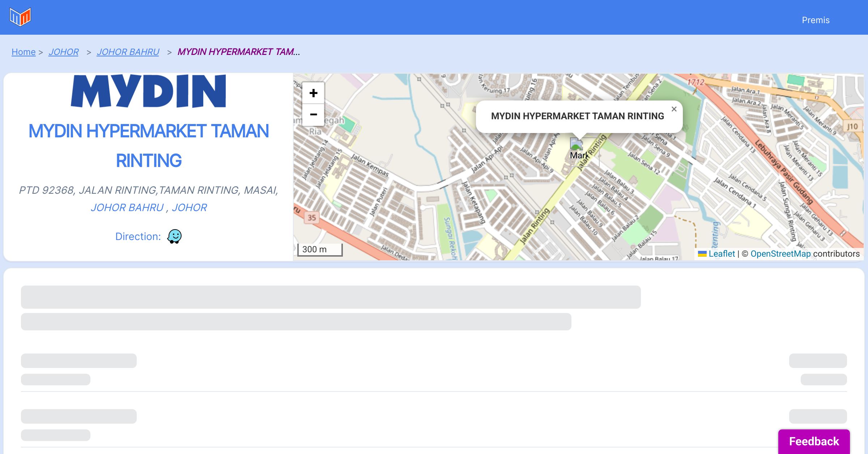This screenshot has width=868, height=454.
Task: Click the 300 m map scale bar
Action: pos(320,249)
